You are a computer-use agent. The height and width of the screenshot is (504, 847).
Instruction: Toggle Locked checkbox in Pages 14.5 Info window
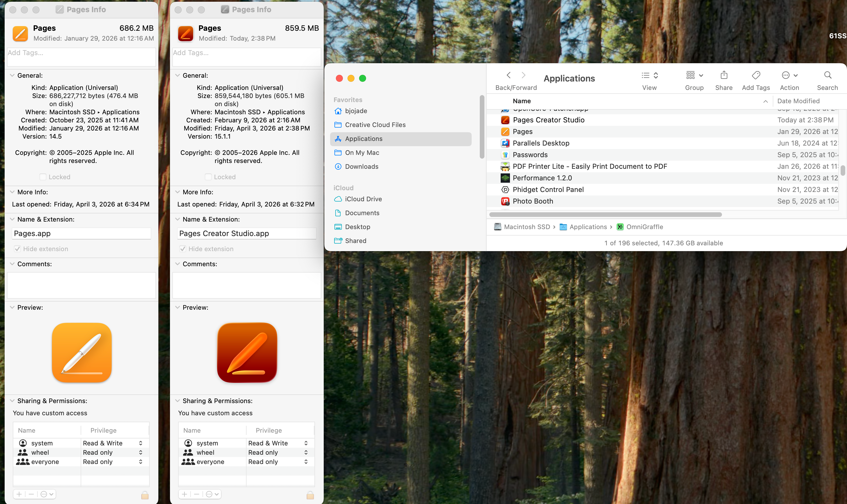pos(43,177)
